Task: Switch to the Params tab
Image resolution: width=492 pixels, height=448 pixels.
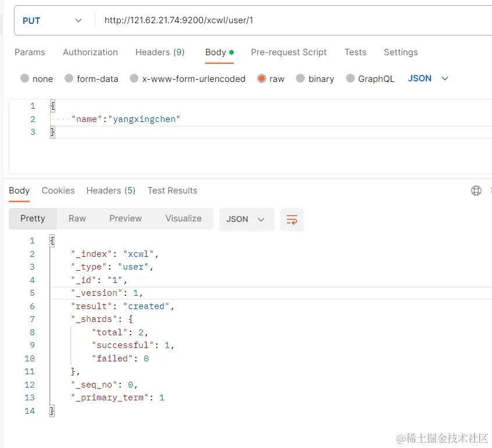Action: 30,52
